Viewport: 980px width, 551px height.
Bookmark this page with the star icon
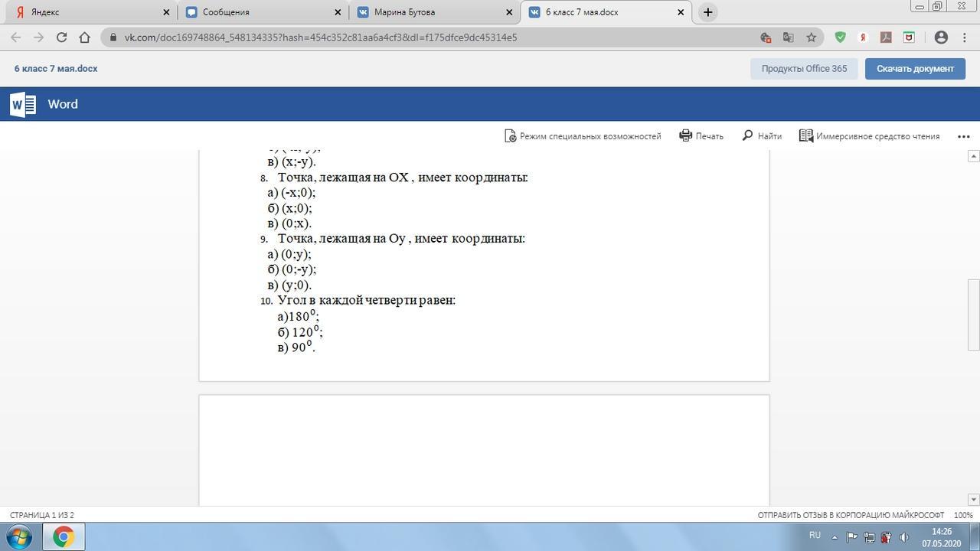coord(812,37)
